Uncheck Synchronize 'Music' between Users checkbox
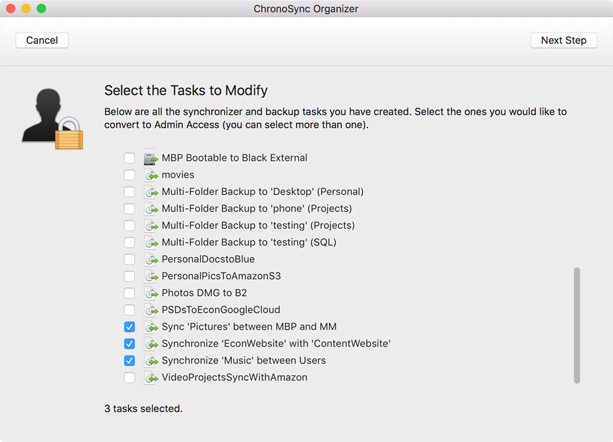The image size is (613, 442). pos(129,360)
